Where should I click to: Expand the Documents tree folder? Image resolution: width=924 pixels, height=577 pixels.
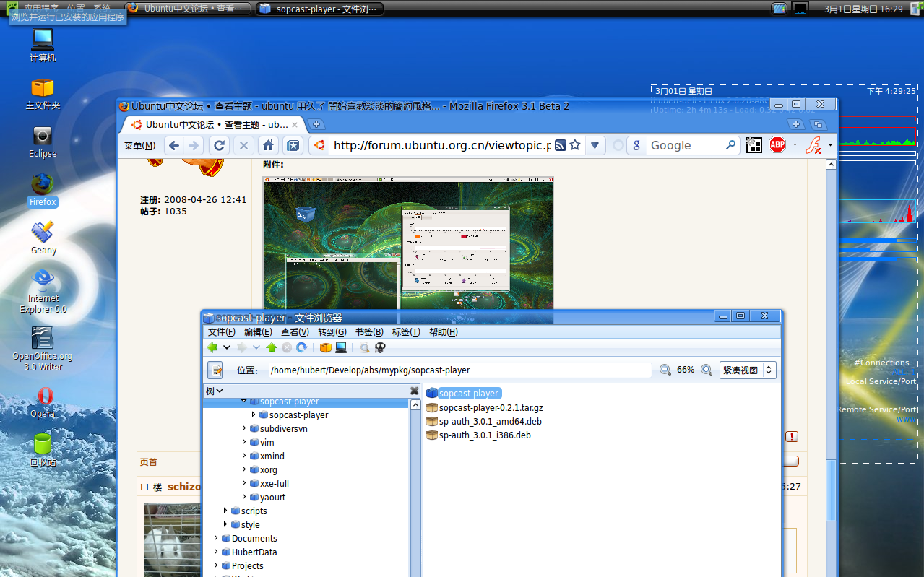click(216, 538)
